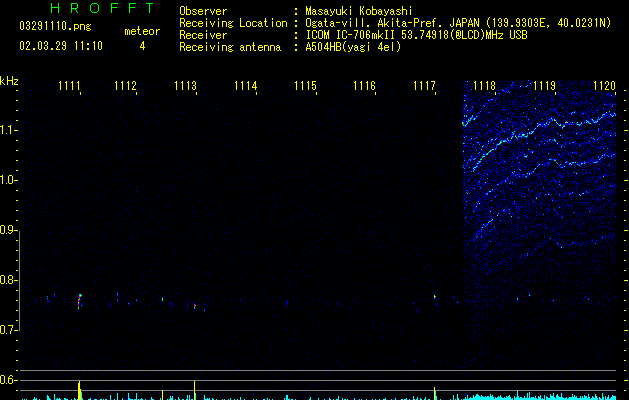The height and width of the screenshot is (400, 629).
Task: Click time axis label 1111
Action: pos(69,86)
